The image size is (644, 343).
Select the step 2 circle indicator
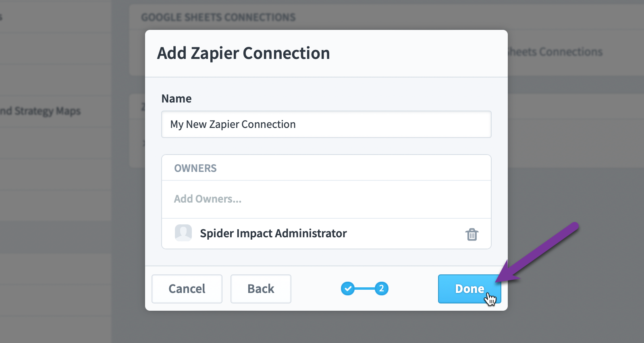pyautogui.click(x=381, y=289)
